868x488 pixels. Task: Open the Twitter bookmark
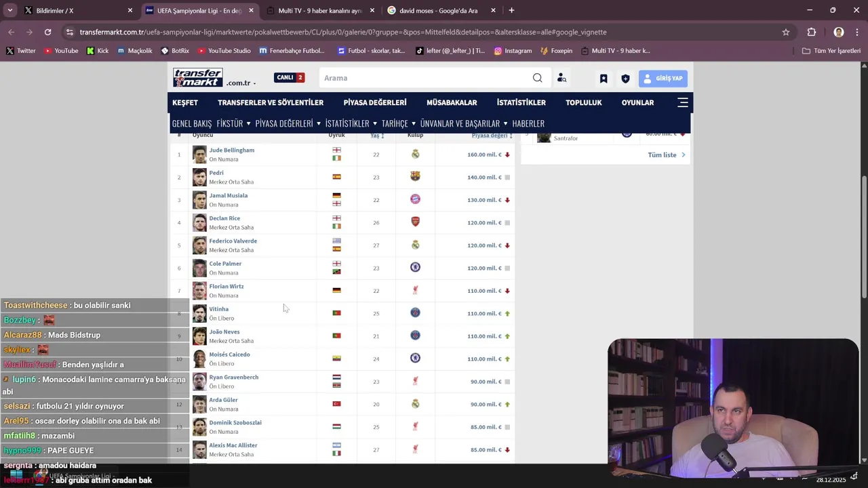[x=20, y=51]
